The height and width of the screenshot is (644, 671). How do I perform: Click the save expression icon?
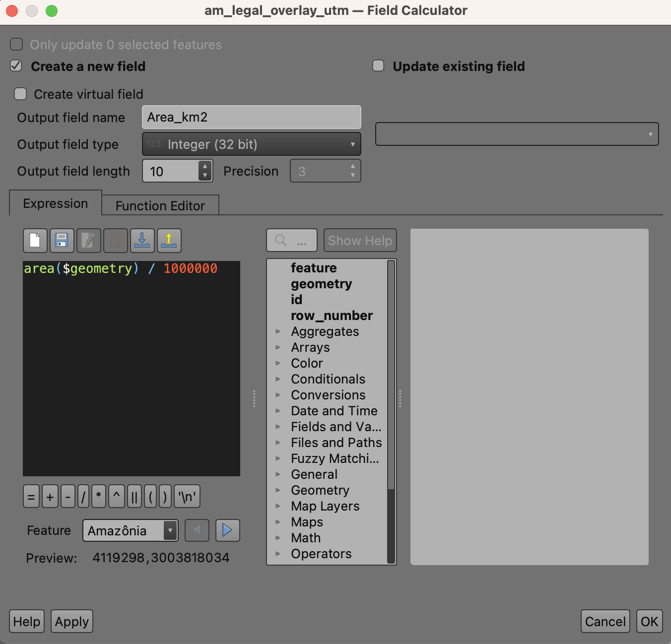(62, 241)
